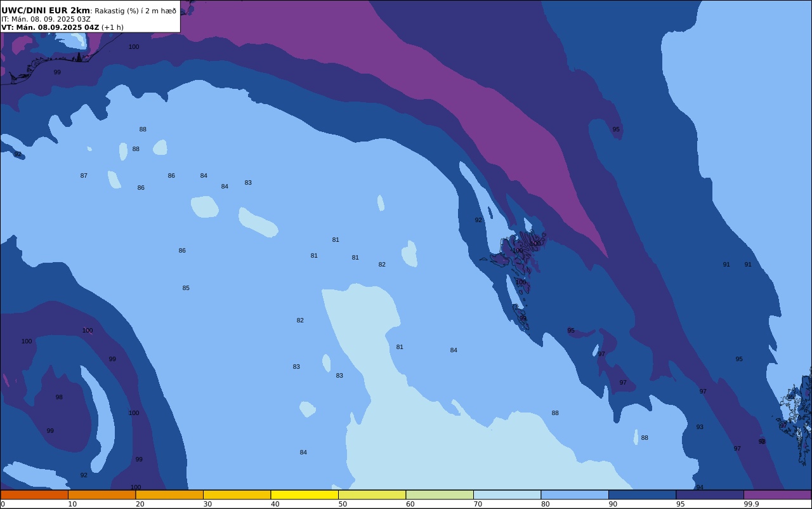812x509 pixels.
Task: Click the purple legend swatch above 99.9
Action: coord(777,494)
